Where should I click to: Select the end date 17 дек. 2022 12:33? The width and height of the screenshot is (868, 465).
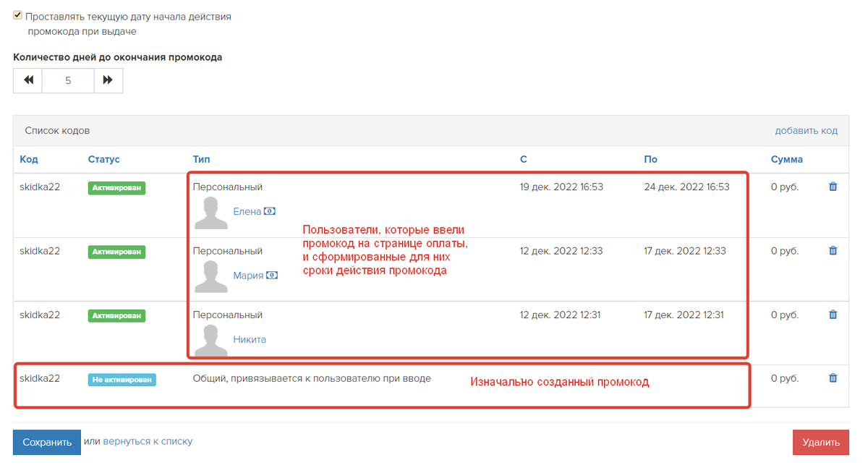(685, 251)
